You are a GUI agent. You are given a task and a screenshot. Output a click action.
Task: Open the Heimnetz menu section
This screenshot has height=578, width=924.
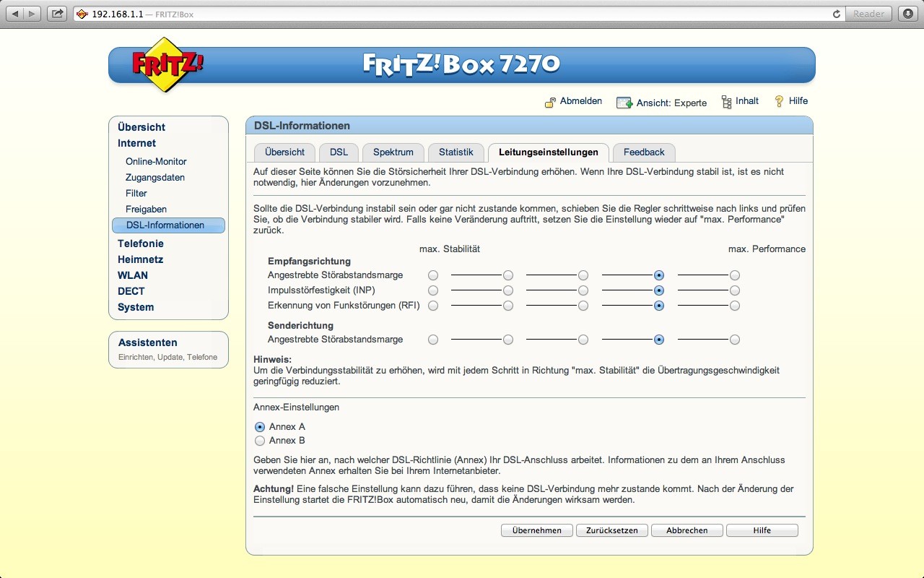pyautogui.click(x=141, y=259)
